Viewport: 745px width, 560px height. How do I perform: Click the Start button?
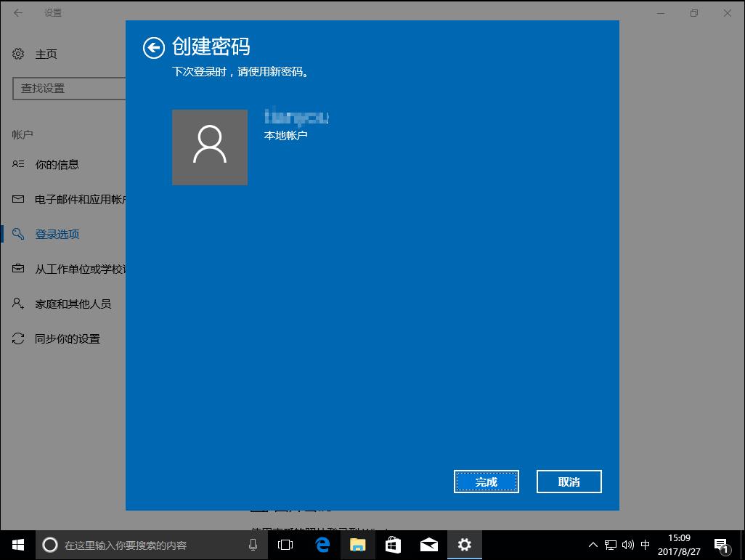pos(17,543)
